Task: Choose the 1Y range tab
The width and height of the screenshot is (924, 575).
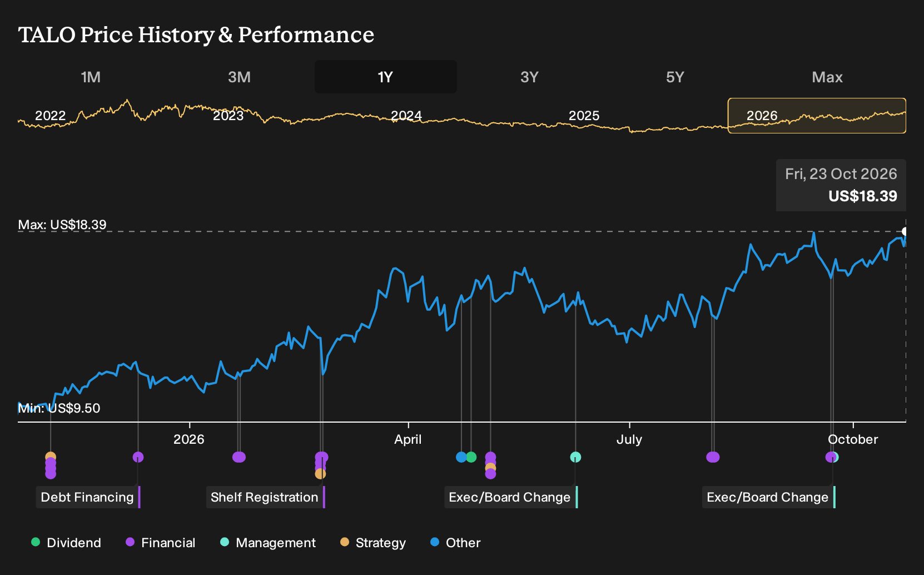Action: pyautogui.click(x=386, y=77)
